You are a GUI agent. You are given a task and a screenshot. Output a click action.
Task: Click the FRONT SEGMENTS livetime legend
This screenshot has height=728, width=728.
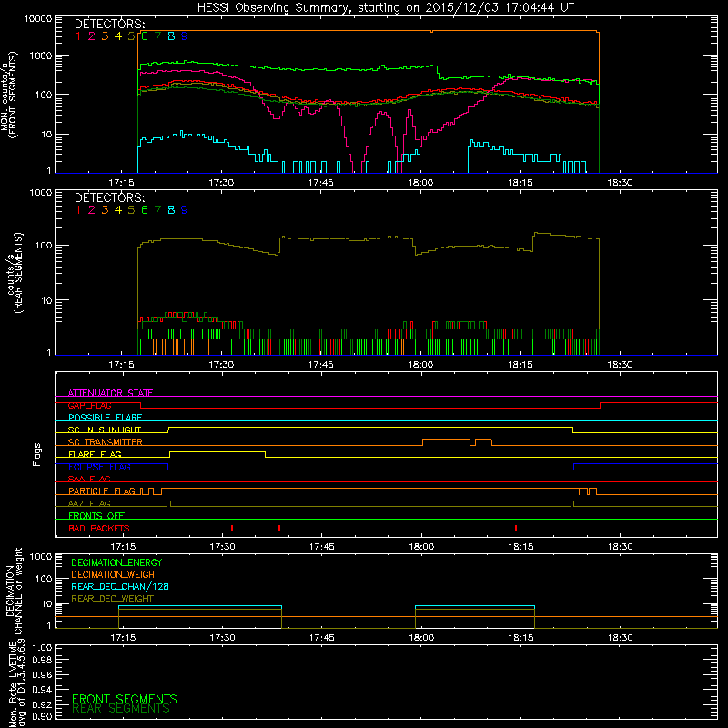(x=125, y=699)
